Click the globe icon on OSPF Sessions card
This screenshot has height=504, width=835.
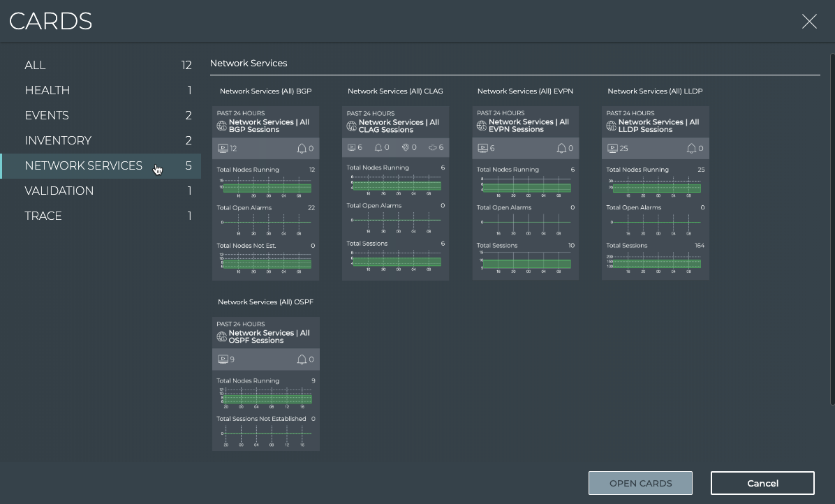222,337
